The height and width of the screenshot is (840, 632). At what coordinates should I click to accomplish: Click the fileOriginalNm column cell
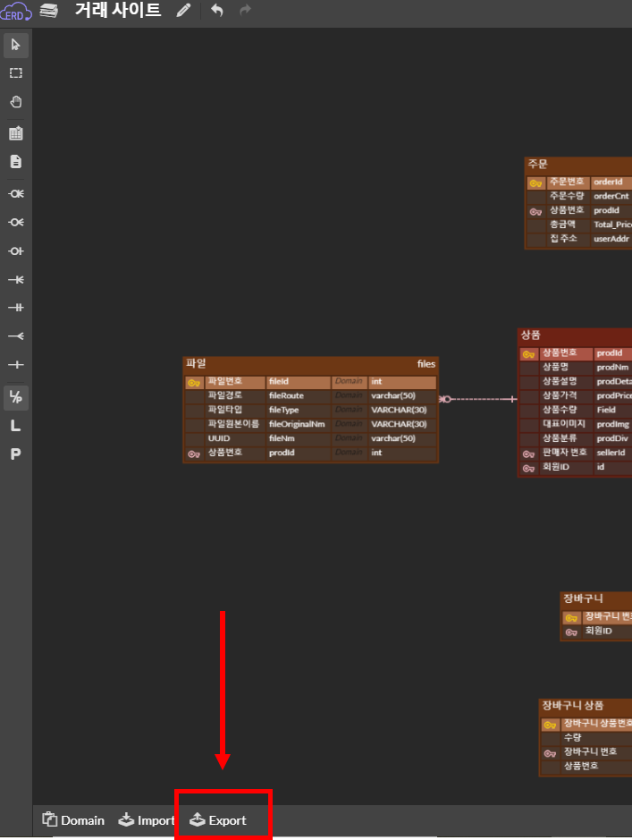(x=298, y=424)
